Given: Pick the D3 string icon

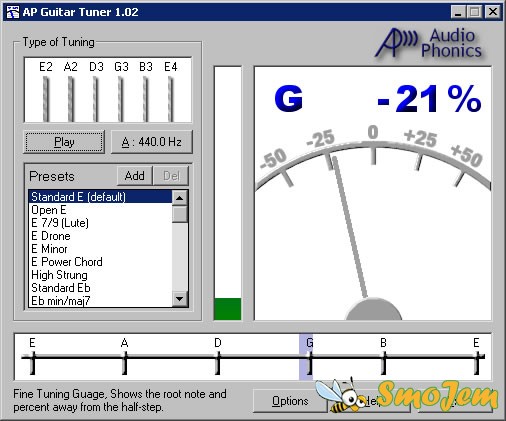Looking at the screenshot, I should (x=96, y=99).
